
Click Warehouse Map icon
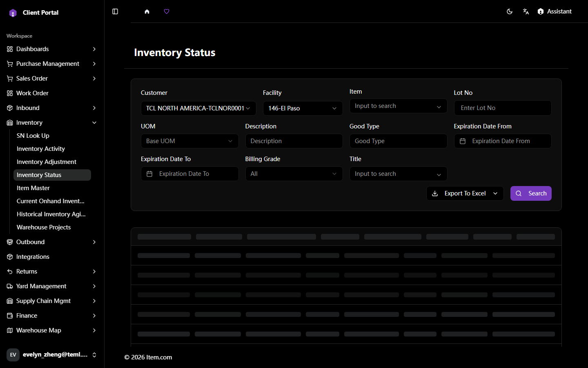[x=10, y=330]
